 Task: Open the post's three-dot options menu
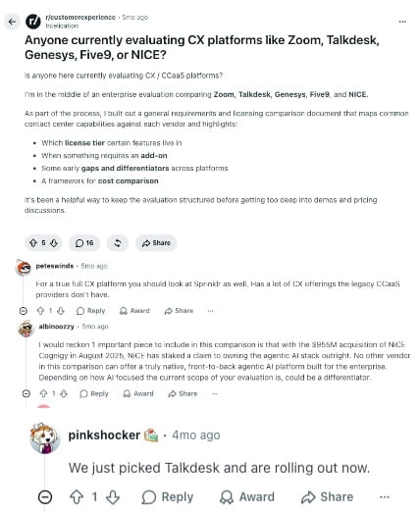(x=402, y=22)
